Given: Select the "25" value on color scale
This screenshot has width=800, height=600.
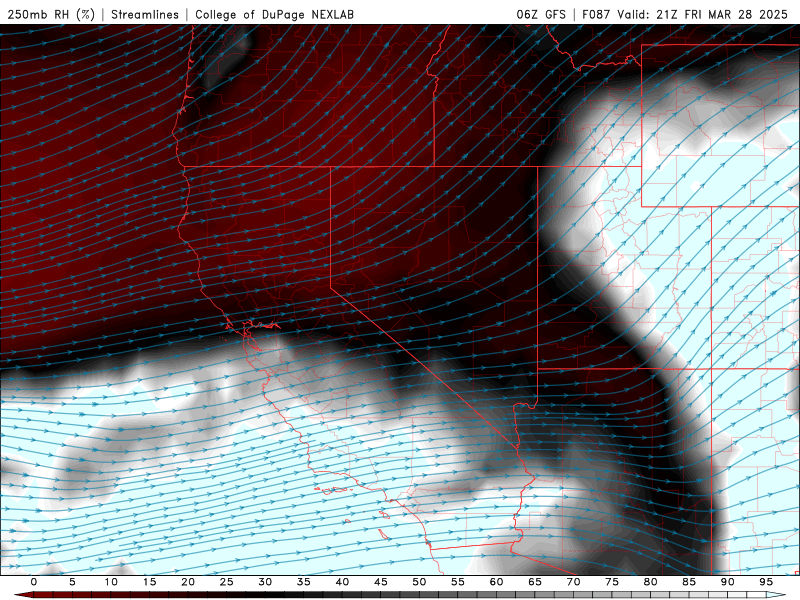Looking at the screenshot, I should [x=226, y=582].
